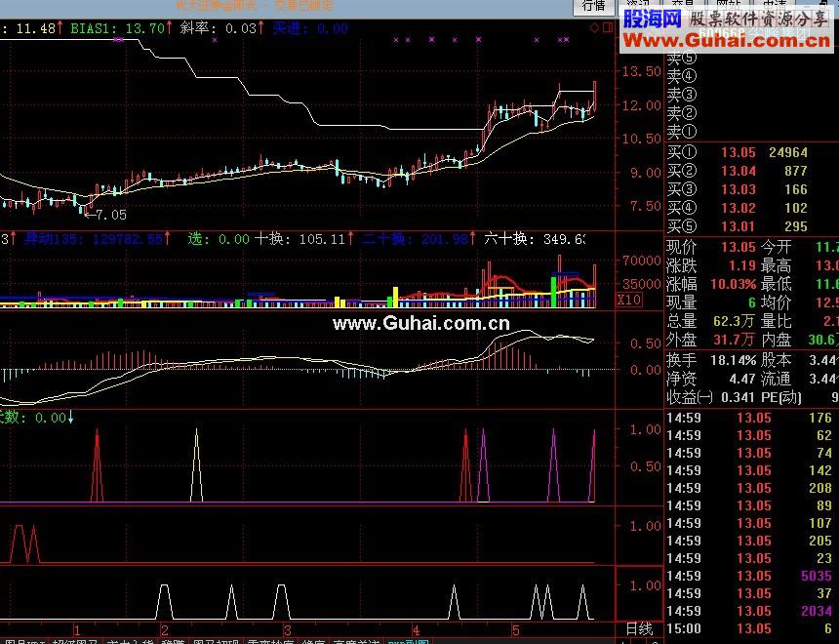The image size is (839, 644).
Task: Click the purple tick volume 2034
Action: click(817, 612)
